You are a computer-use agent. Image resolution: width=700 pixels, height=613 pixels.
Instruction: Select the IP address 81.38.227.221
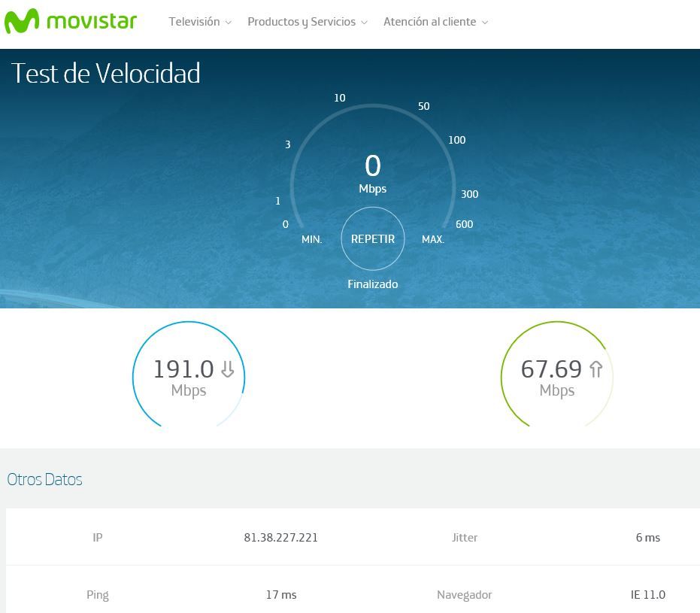pos(280,538)
